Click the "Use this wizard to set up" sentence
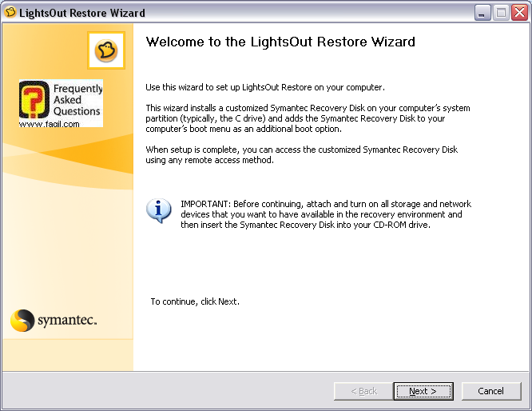 click(x=265, y=86)
